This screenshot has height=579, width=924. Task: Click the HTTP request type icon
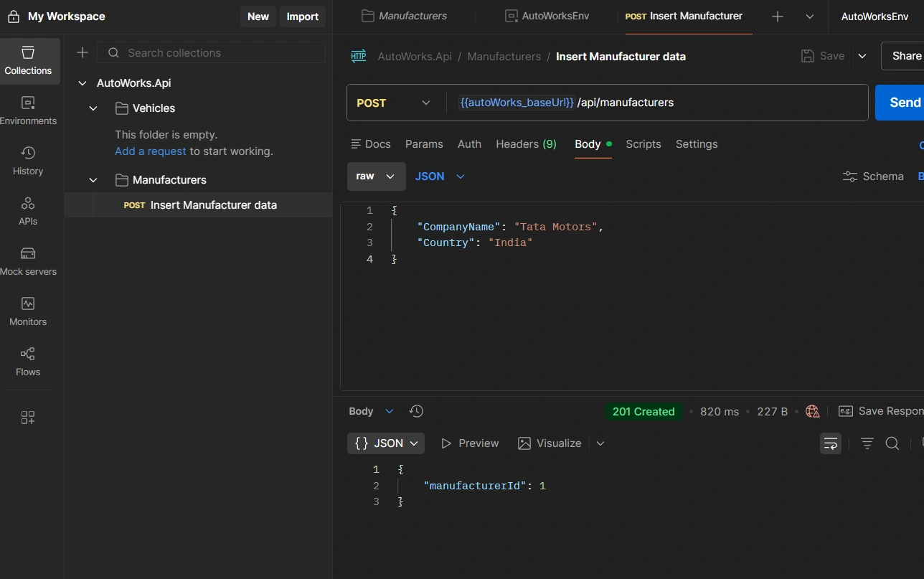tap(359, 56)
